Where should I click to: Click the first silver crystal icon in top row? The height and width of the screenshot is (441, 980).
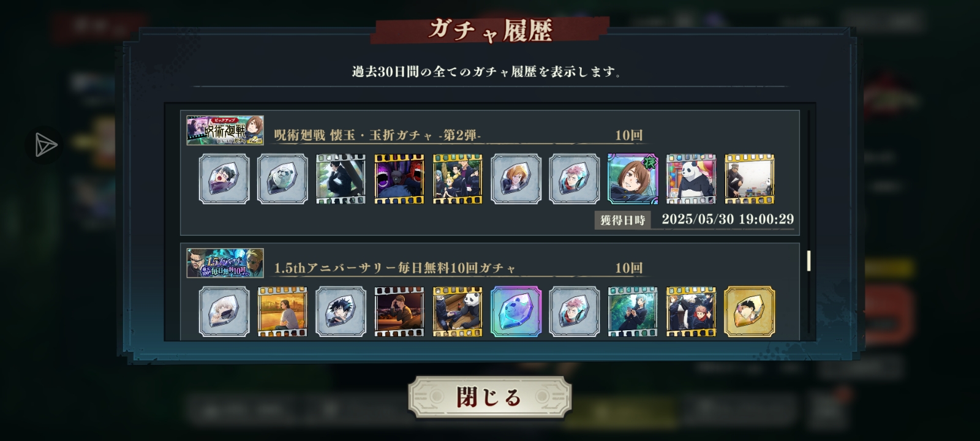pos(224,179)
